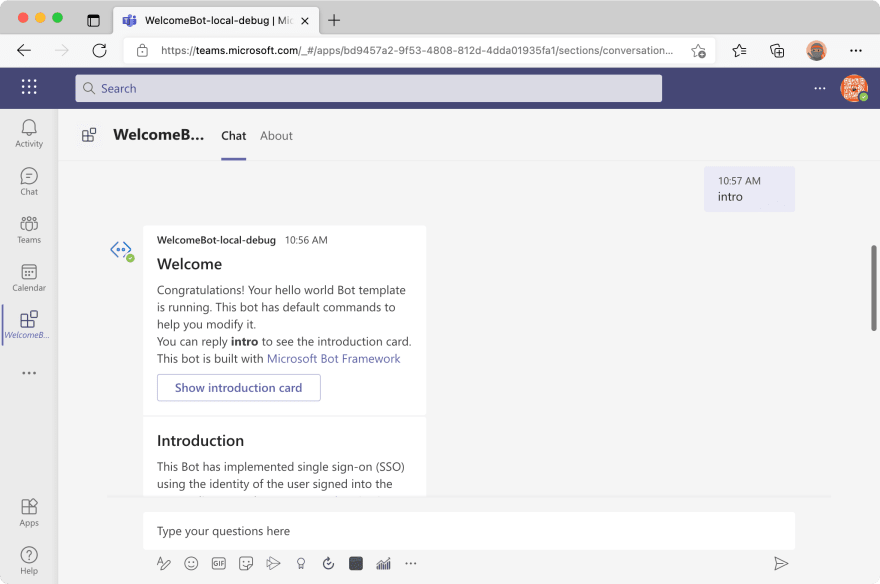Switch to the Chat tab
Viewport: 880px width, 584px height.
(x=233, y=136)
